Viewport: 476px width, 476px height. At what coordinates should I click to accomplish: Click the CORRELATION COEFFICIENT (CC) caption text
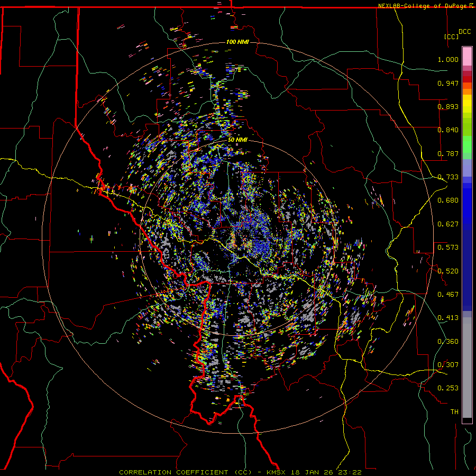click(x=185, y=472)
